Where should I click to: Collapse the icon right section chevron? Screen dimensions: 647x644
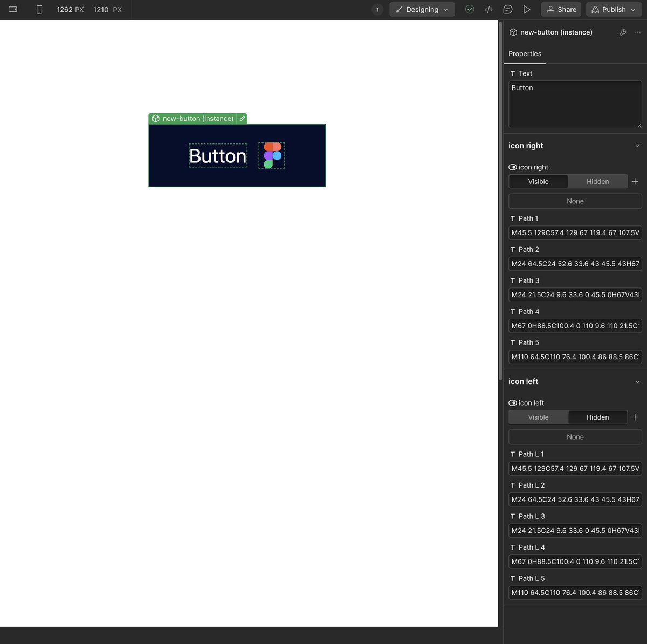(x=637, y=146)
